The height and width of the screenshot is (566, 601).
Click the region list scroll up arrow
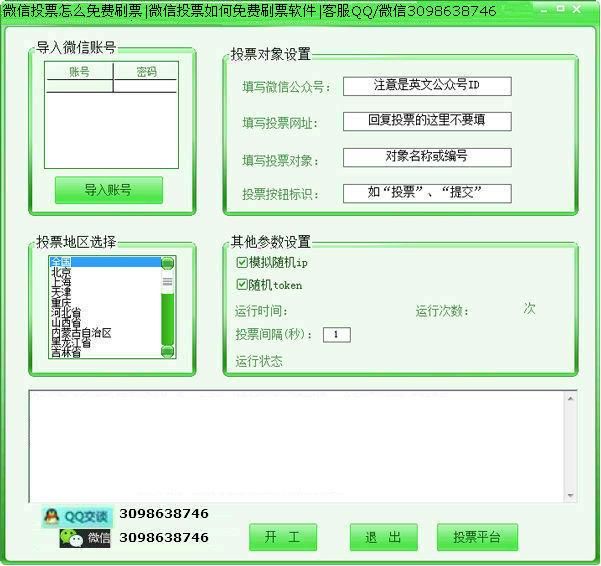(x=167, y=263)
